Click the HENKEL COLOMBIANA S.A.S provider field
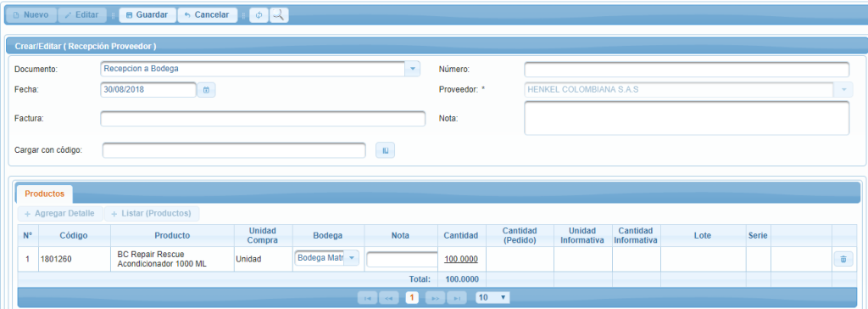Image resolution: width=868 pixels, height=309 pixels. pos(679,89)
